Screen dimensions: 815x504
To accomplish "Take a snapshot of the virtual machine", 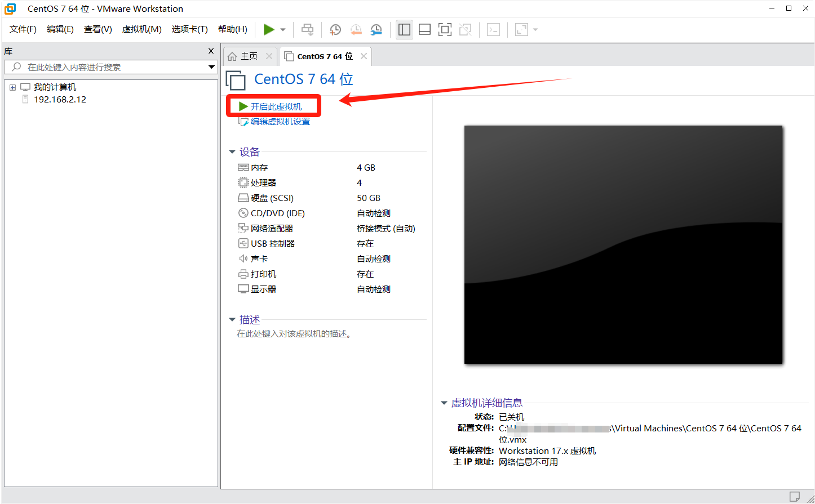I will [335, 30].
